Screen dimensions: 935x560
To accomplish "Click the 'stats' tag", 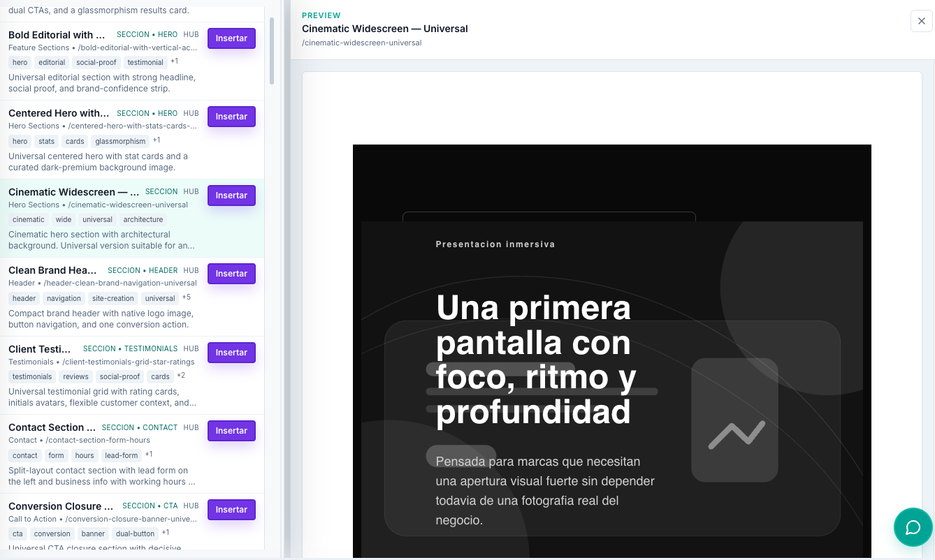I will click(47, 141).
